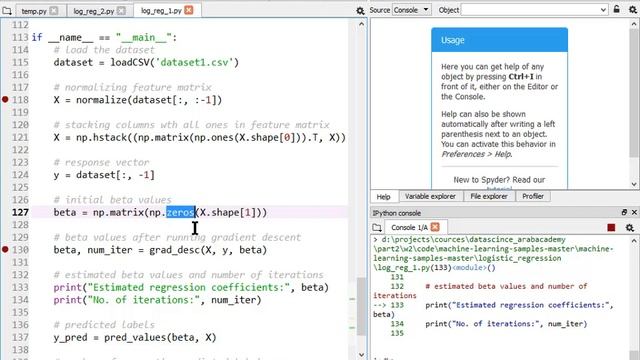Switch to the Help tab
The image size is (640, 360).
383,197
